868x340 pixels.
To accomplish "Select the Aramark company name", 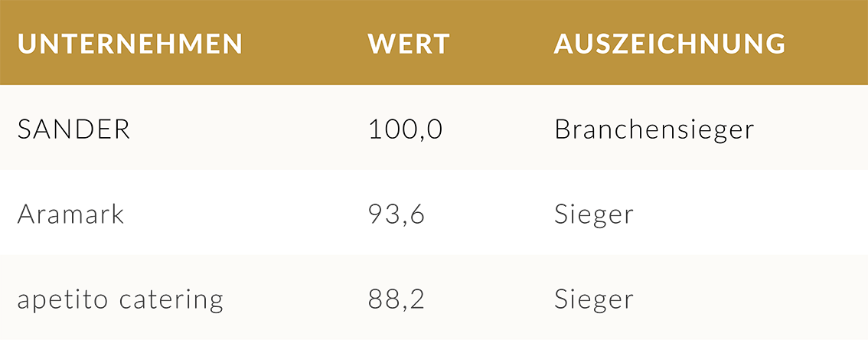I will tap(71, 214).
